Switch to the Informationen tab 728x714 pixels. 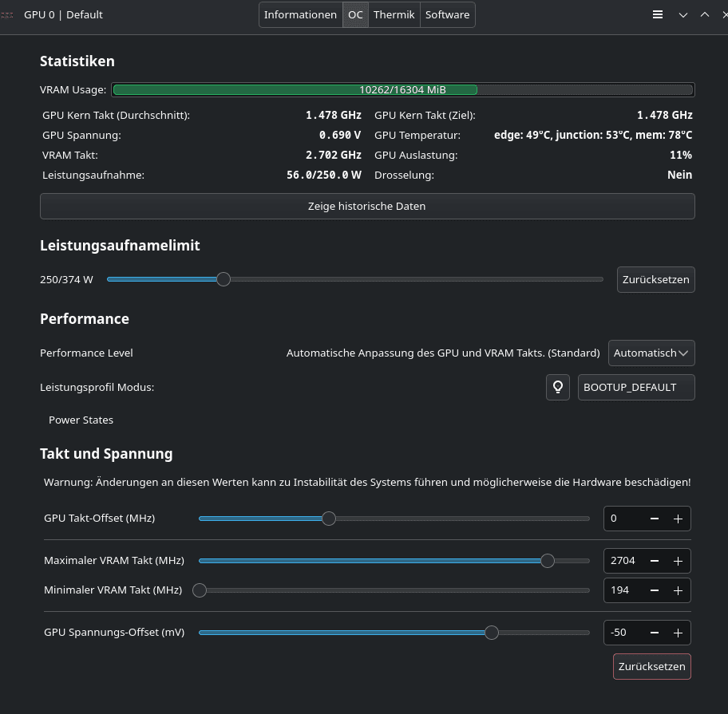[x=300, y=14]
